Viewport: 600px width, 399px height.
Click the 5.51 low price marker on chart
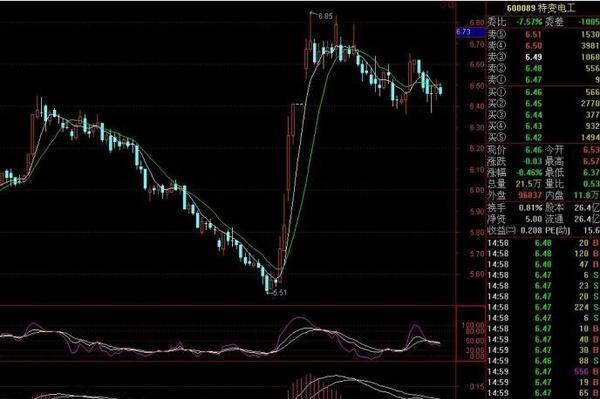coord(279,293)
